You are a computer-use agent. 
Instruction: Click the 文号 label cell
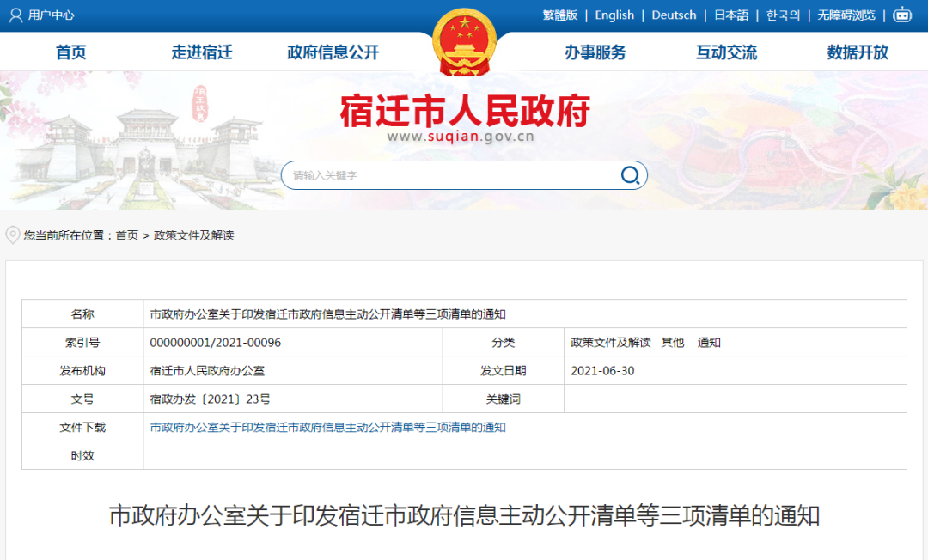pos(82,399)
